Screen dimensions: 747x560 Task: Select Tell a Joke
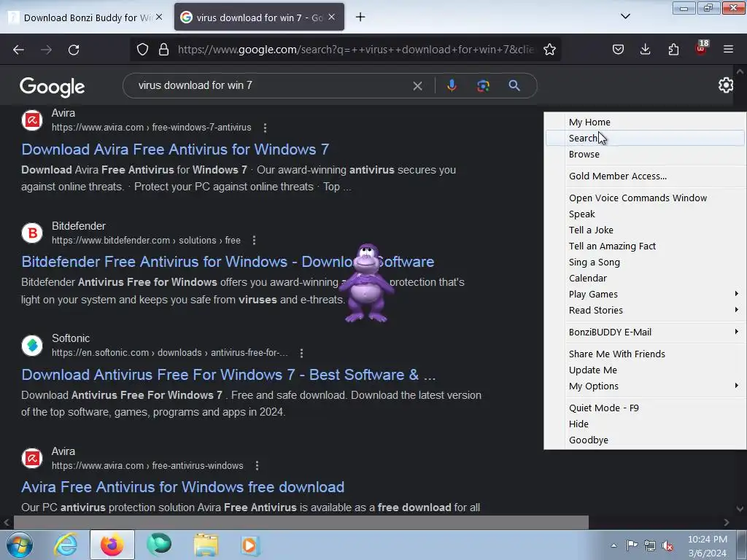pyautogui.click(x=645, y=230)
